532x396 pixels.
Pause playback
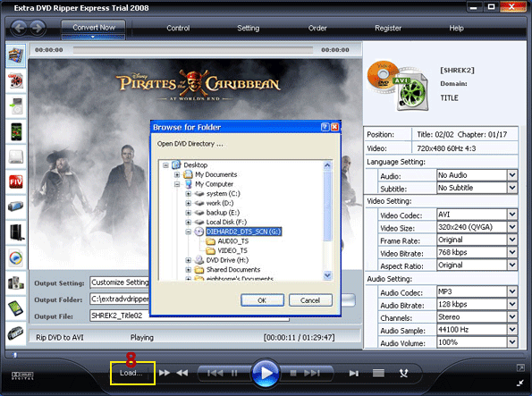coord(234,374)
